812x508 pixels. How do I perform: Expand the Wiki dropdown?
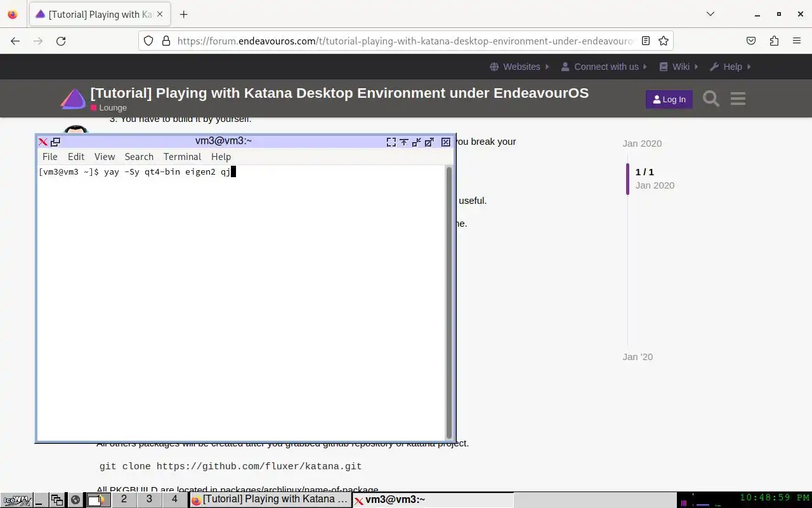678,67
